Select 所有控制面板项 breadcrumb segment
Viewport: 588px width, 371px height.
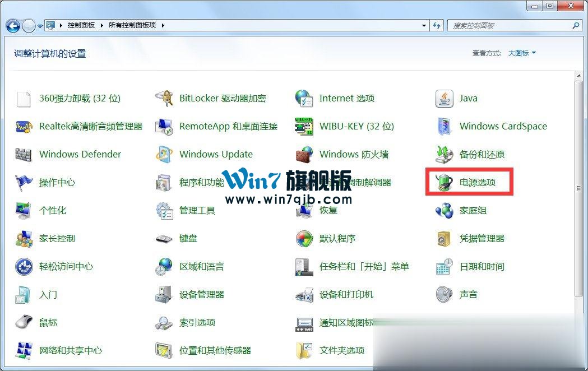point(132,25)
